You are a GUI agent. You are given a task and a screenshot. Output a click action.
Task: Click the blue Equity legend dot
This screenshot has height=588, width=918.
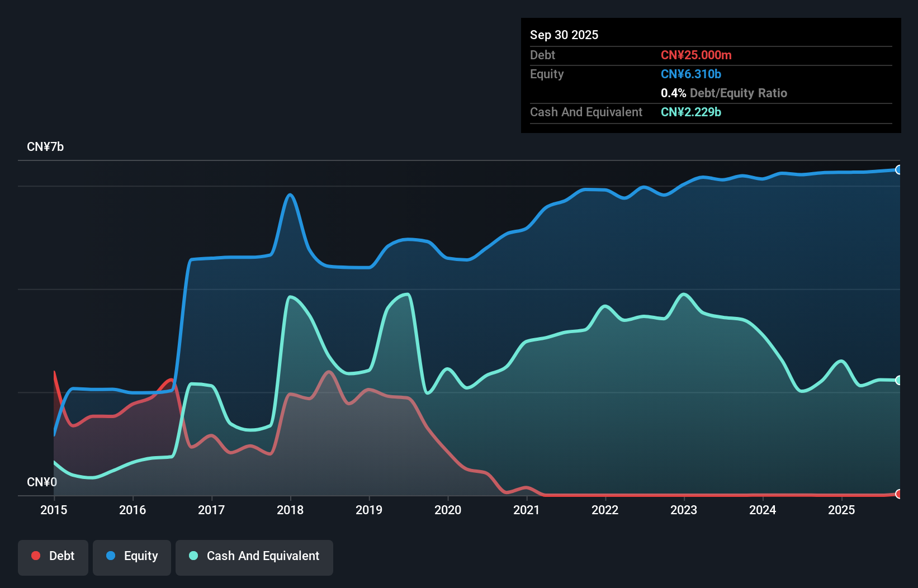(x=110, y=556)
